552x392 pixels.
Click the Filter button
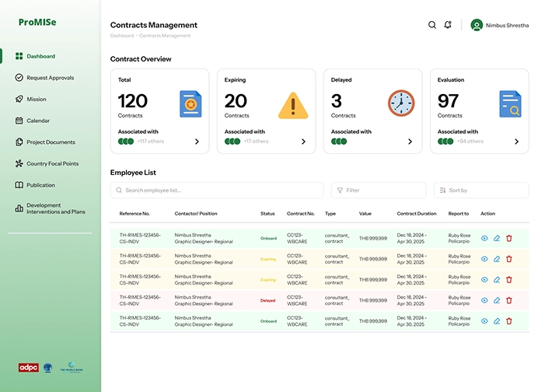tap(379, 190)
